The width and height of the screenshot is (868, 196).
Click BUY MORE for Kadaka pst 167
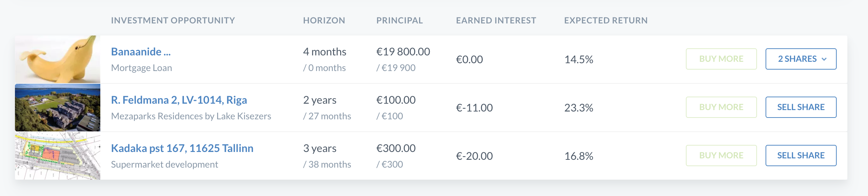[x=721, y=156]
